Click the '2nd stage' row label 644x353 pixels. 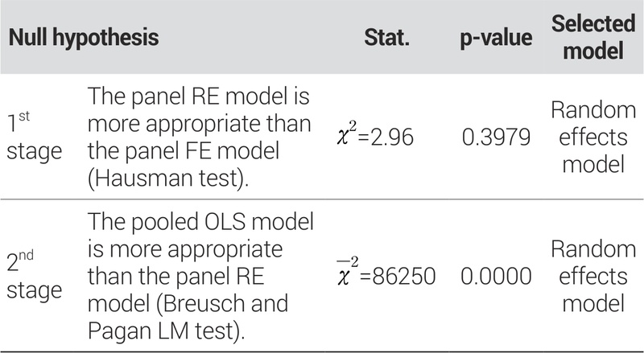32,277
